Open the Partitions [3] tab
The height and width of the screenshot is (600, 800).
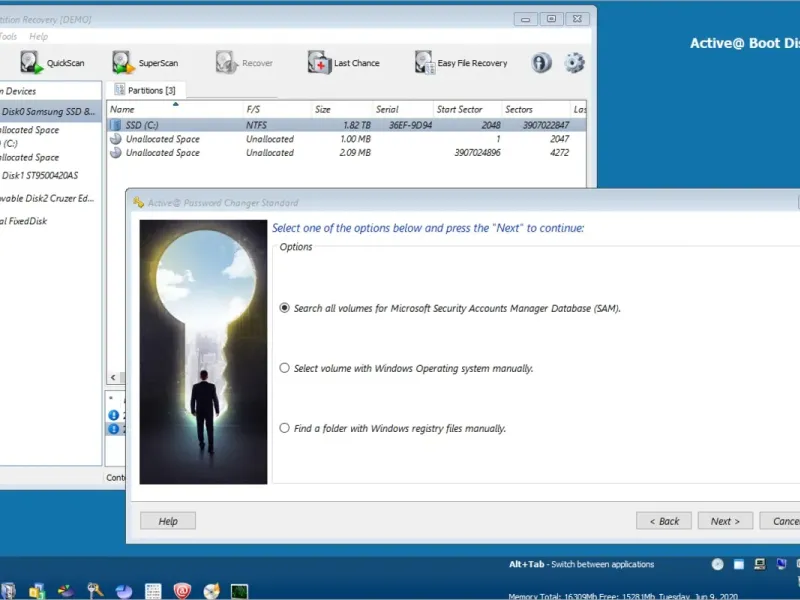[x=146, y=90]
